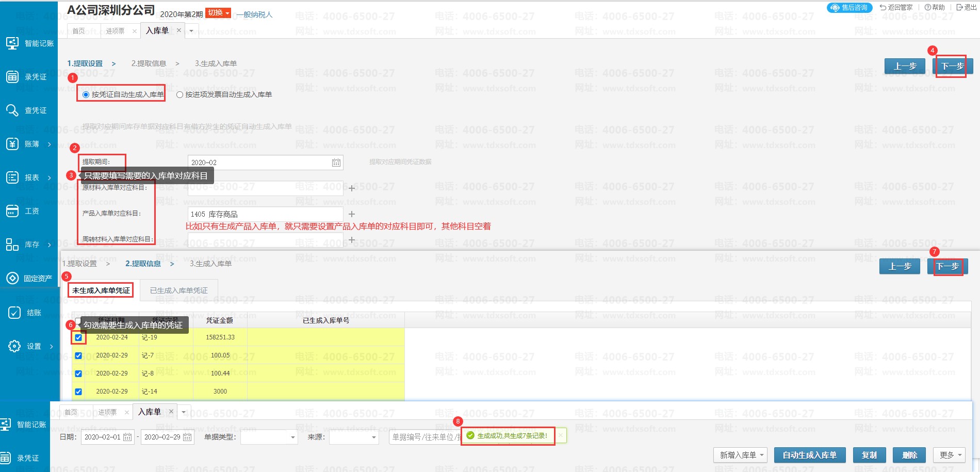Screen dimensions: 980x472
Task: Open the 固定资产 fixed assets icon
Action: tap(12, 278)
